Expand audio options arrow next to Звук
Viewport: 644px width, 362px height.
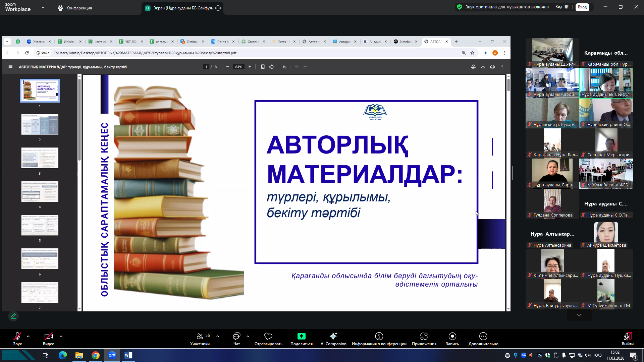(28, 336)
